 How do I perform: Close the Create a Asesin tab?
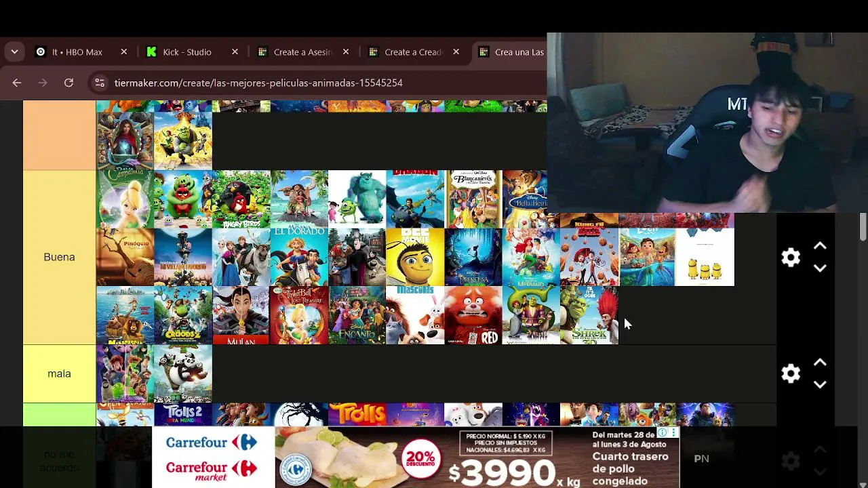coord(346,52)
